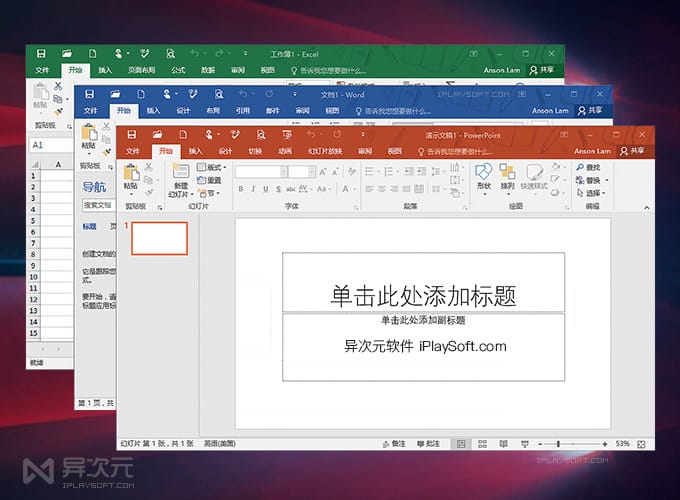
Task: Switch to Animations (动画) tab in PowerPoint
Action: (x=285, y=151)
